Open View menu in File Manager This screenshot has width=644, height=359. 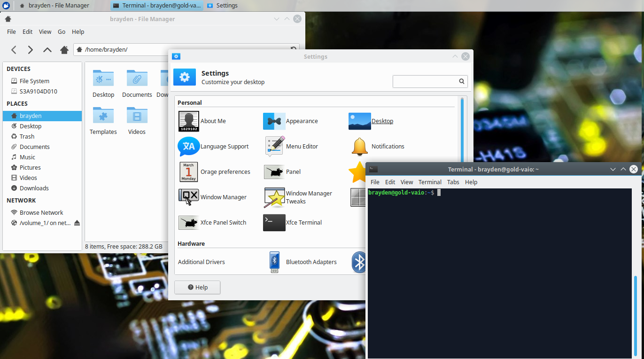45,31
